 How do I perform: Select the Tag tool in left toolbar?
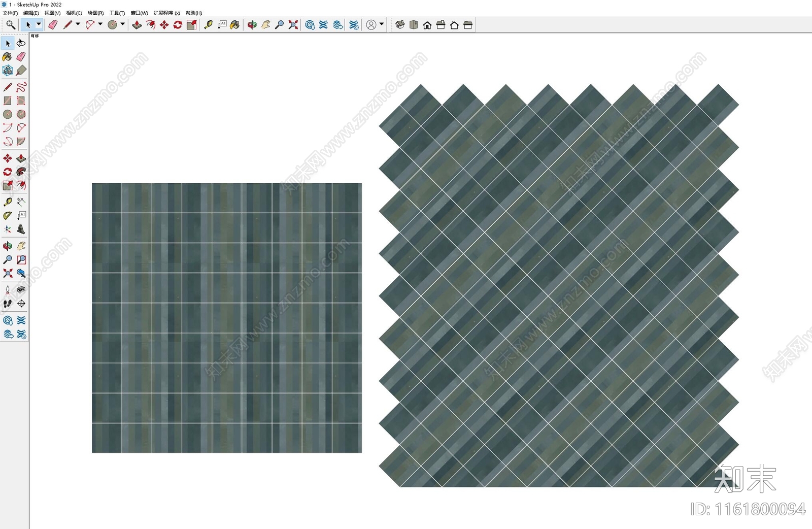click(21, 70)
